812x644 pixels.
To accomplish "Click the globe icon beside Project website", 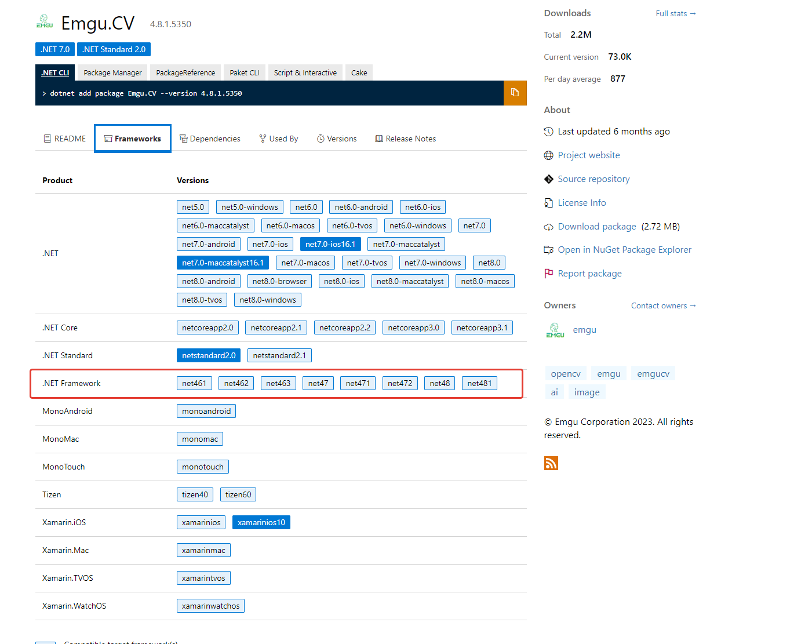I will (x=548, y=155).
